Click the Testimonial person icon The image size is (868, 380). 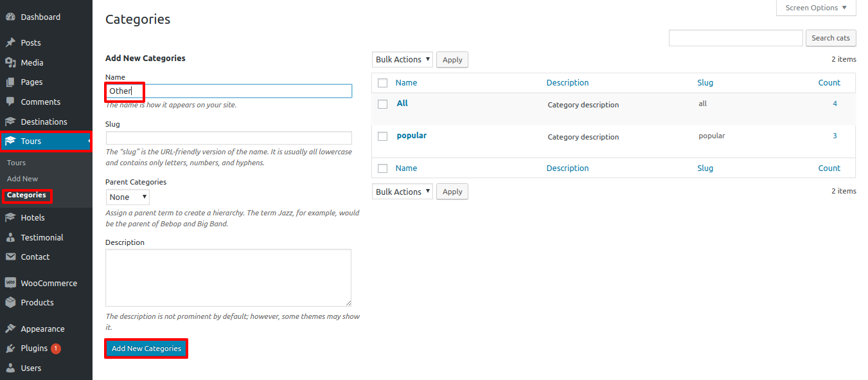coord(10,237)
